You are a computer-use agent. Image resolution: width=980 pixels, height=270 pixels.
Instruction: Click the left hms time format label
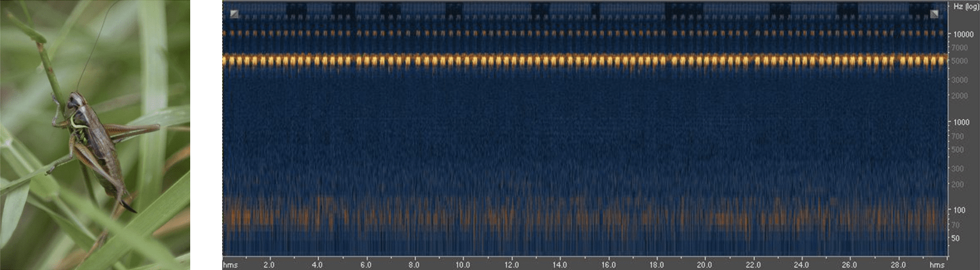coord(230,265)
